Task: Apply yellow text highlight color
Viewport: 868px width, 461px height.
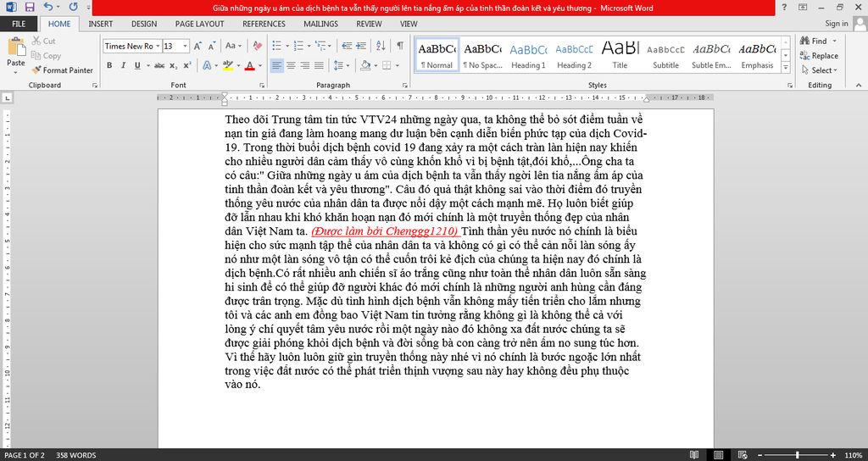Action: pyautogui.click(x=227, y=65)
